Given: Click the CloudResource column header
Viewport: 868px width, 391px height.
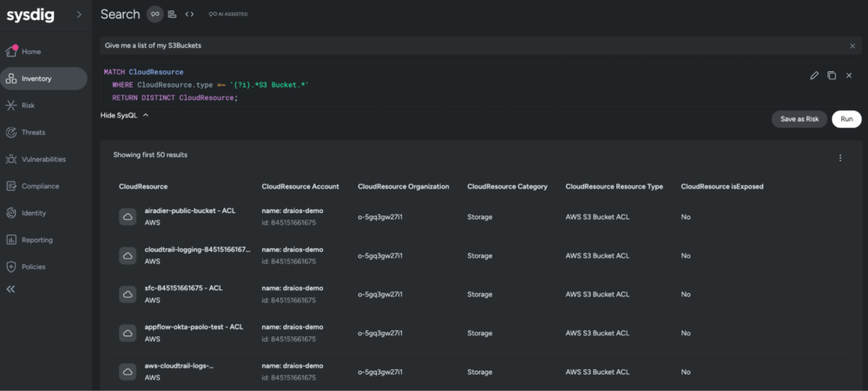Looking at the screenshot, I should coord(143,187).
